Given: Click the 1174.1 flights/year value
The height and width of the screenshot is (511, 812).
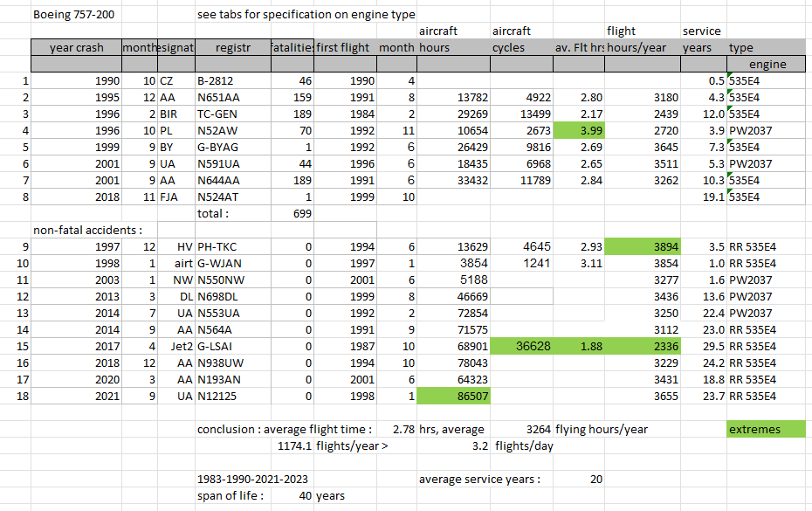Looking at the screenshot, I should 292,445.
